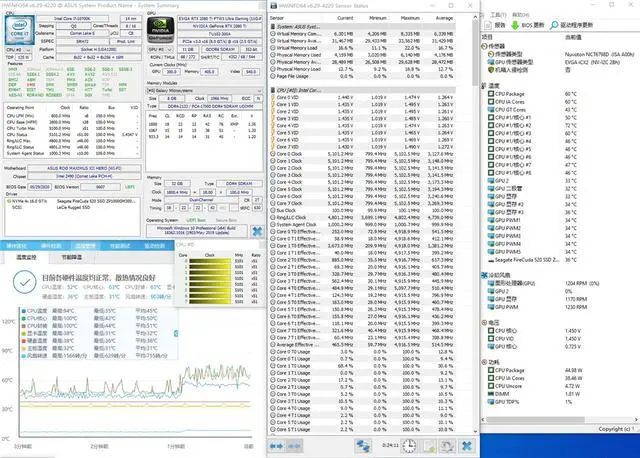Click the Virtual Memory Load row icon
Image resolution: width=640 pixels, height=458 pixels.
coord(273,48)
